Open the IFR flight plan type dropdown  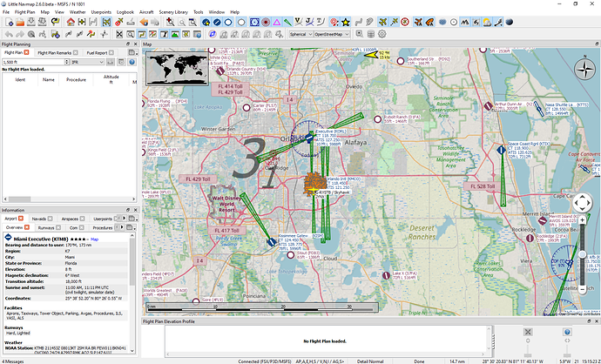click(87, 62)
